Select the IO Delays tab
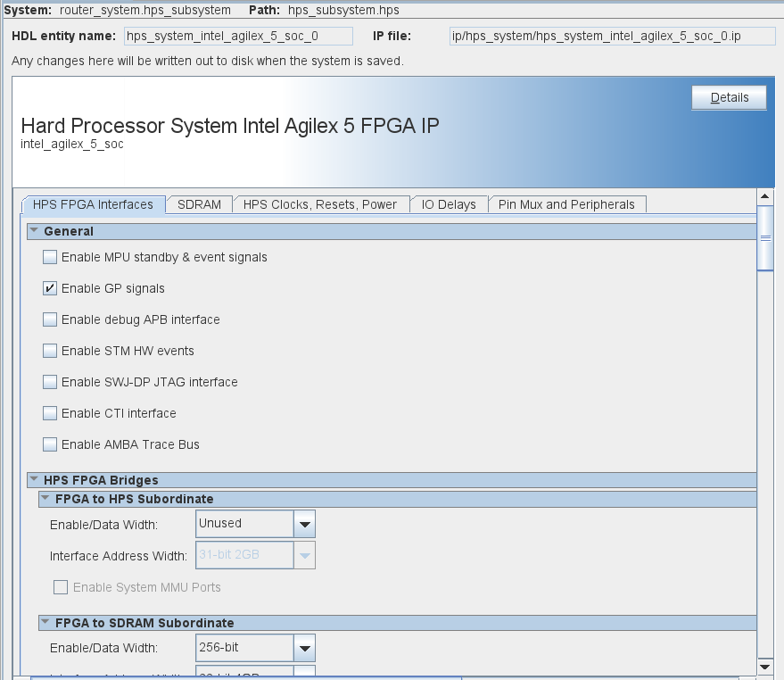The width and height of the screenshot is (784, 680). point(449,204)
